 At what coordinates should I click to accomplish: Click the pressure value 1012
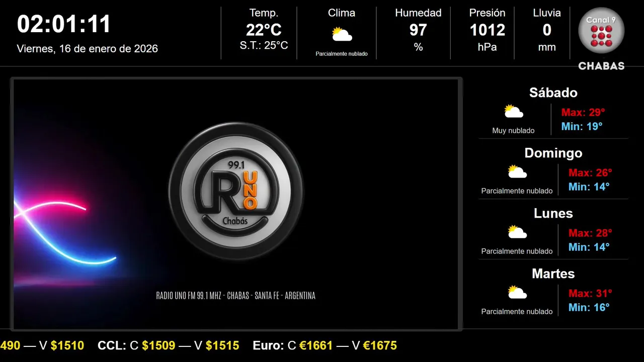pyautogui.click(x=487, y=30)
